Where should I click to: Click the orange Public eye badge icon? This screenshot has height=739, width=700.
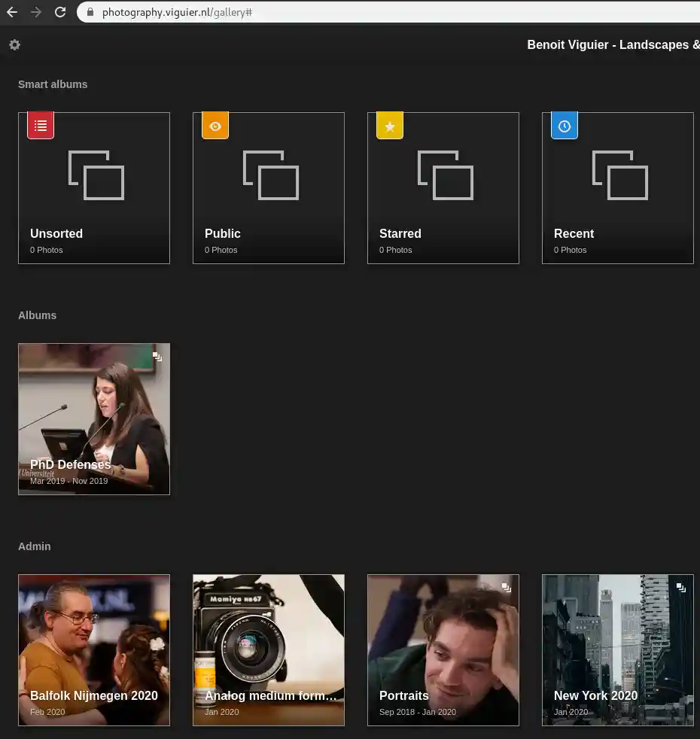tap(215, 126)
